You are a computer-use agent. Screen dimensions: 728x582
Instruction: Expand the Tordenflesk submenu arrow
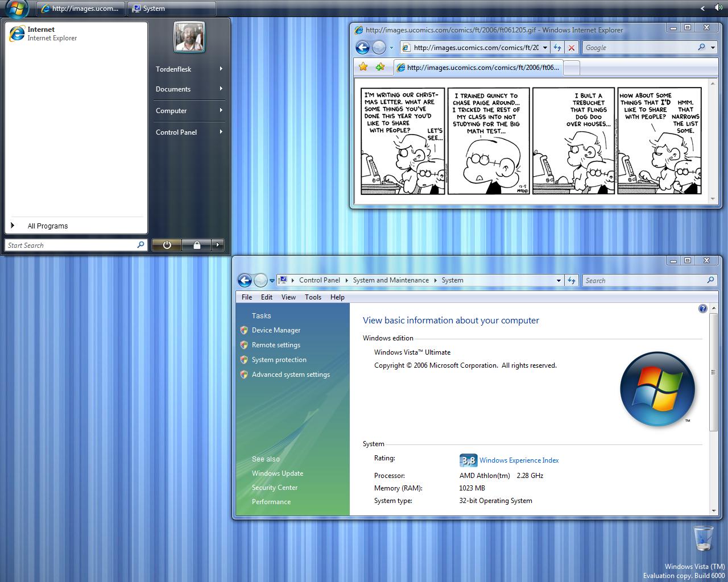coord(221,69)
